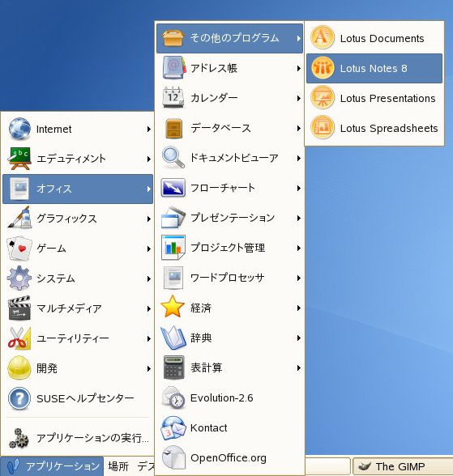The image size is (453, 476).
Task: Click the Evolution-2.6 clock icon
Action: point(173,397)
